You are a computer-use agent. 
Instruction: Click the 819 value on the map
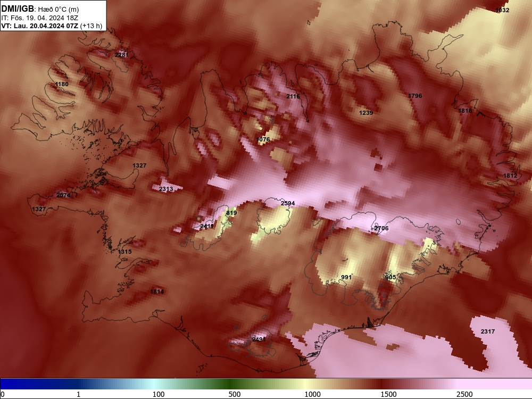[231, 213]
